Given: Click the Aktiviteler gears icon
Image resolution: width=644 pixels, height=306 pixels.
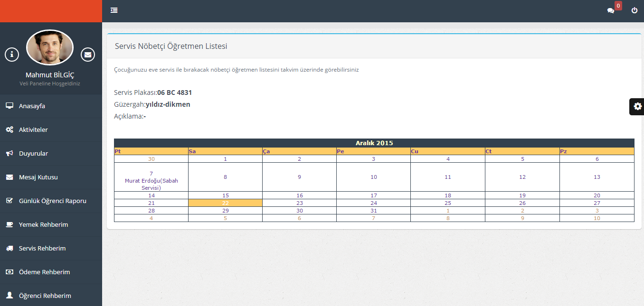Looking at the screenshot, I should coord(9,130).
